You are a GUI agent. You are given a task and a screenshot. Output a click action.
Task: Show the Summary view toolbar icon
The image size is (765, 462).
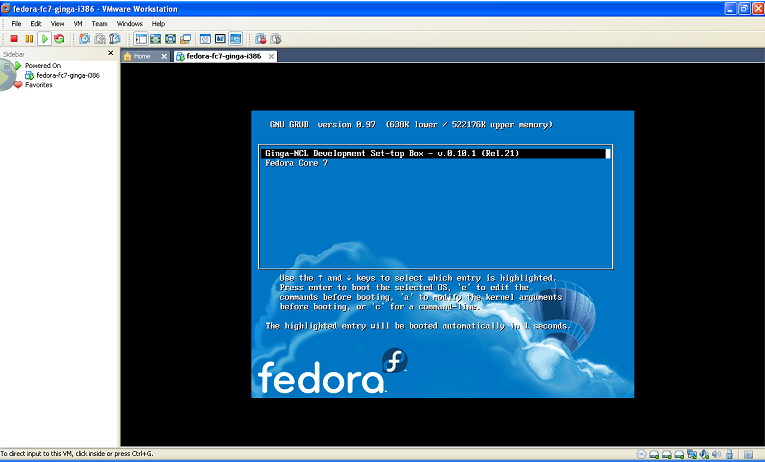(205, 39)
